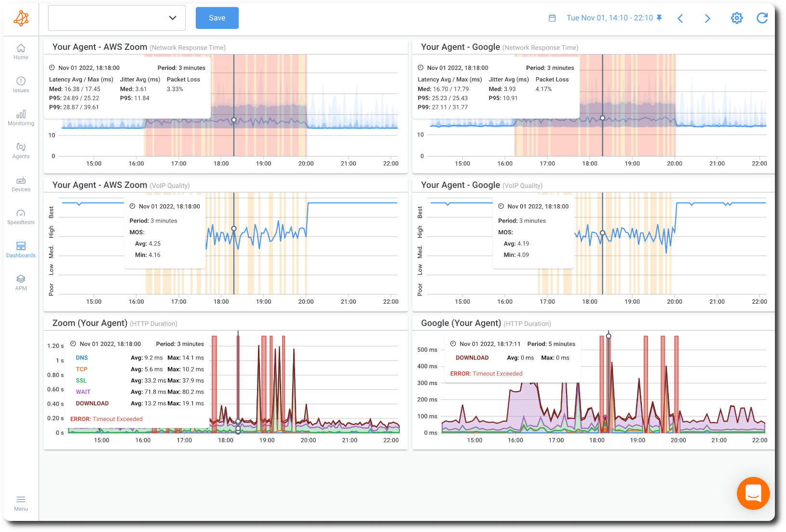Refresh the dashboard data
This screenshot has width=786, height=532.
762,18
